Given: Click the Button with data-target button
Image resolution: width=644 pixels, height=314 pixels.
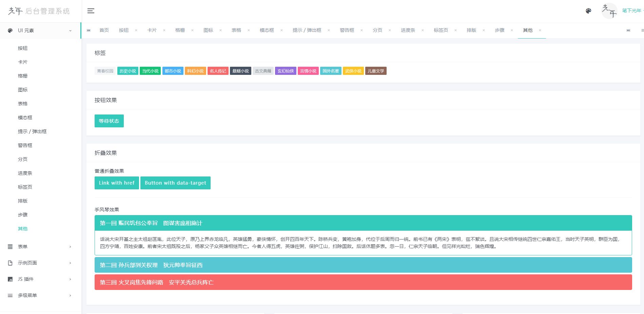Looking at the screenshot, I should (x=175, y=183).
